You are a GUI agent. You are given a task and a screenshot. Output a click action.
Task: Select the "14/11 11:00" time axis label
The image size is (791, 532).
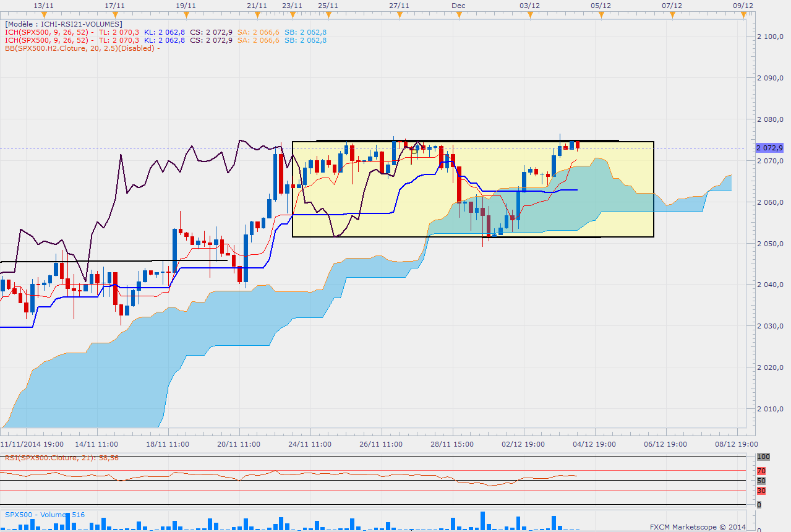tap(97, 444)
